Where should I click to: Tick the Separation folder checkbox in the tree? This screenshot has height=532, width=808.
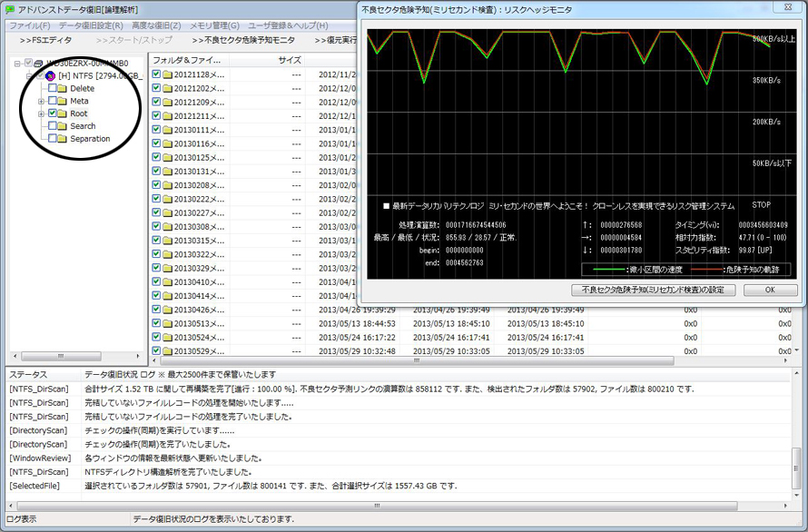(53, 138)
